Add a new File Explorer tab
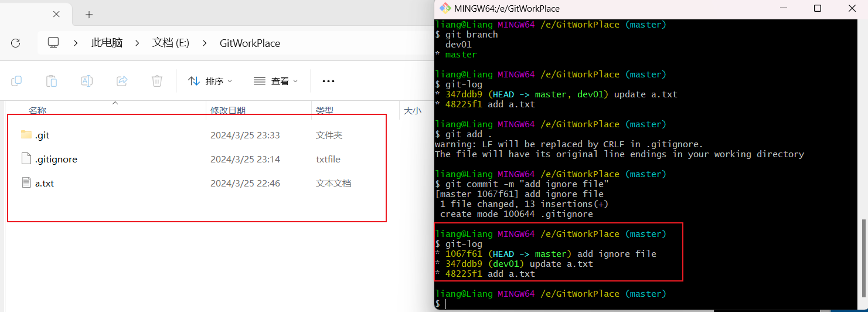This screenshot has width=868, height=312. pos(89,14)
